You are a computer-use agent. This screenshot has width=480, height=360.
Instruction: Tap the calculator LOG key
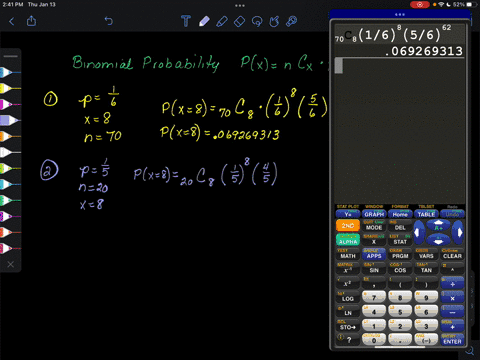coord(348,298)
